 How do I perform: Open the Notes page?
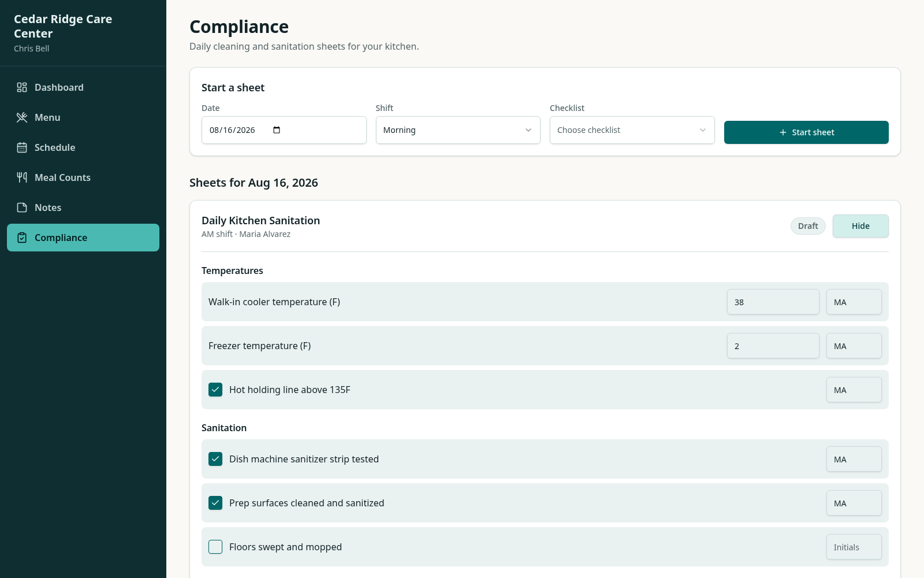coord(83,208)
